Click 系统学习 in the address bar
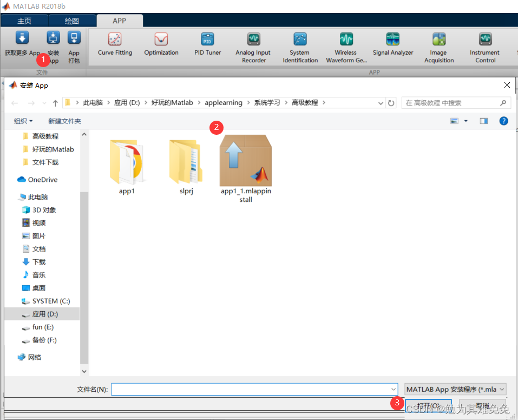This screenshot has height=420, width=518. coord(267,103)
